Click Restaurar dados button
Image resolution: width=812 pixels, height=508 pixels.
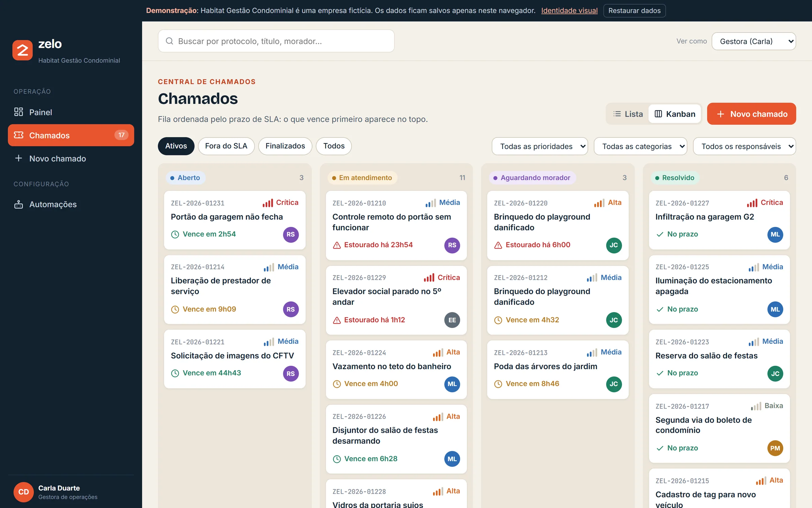click(634, 10)
